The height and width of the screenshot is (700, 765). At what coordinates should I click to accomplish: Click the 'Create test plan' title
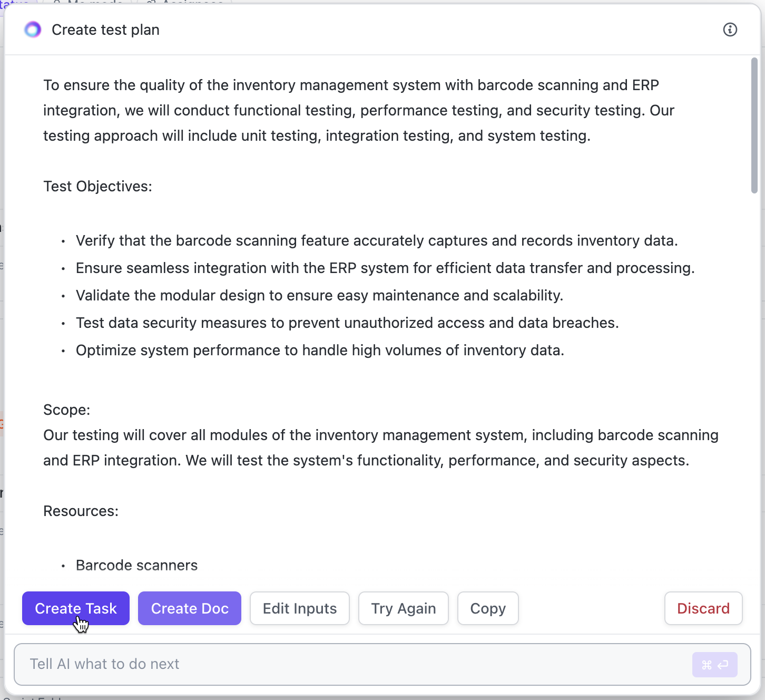click(105, 30)
